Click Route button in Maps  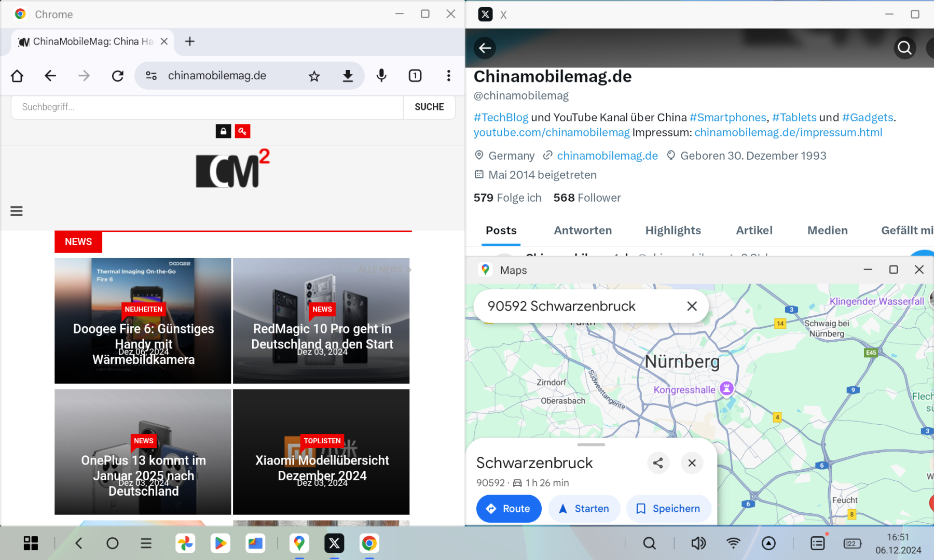click(509, 509)
